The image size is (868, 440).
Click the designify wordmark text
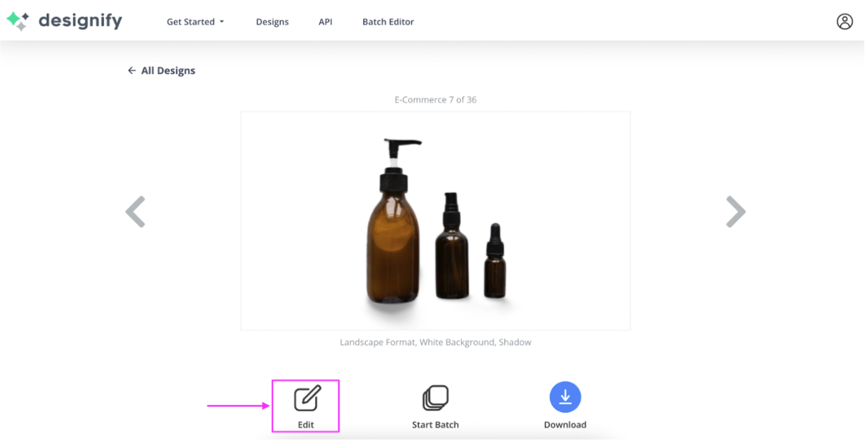tap(80, 21)
